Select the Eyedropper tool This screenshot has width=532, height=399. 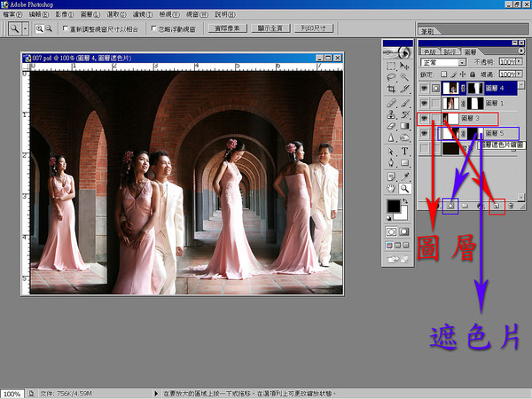point(404,176)
